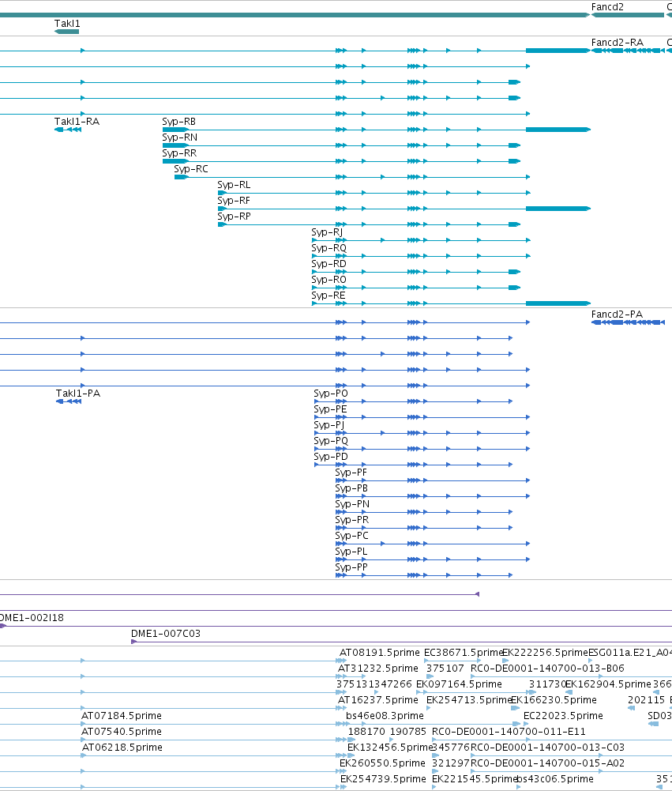Click the DME1-002I18 clone label
The width and height of the screenshot is (672, 791).
coord(32,618)
